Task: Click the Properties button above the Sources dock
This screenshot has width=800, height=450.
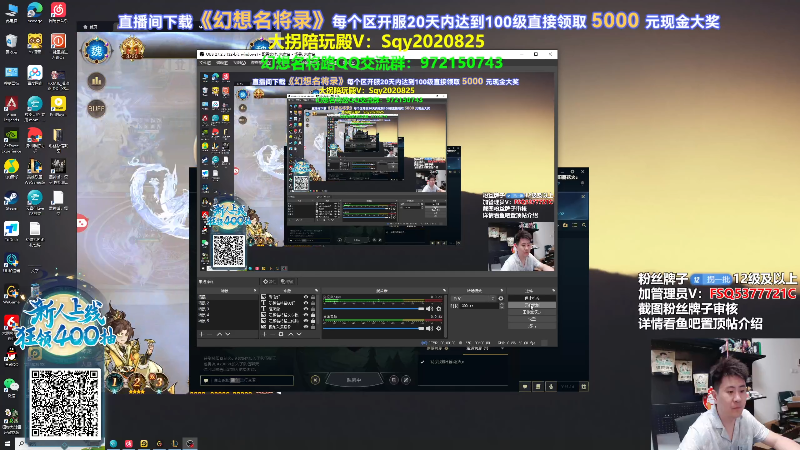Action: point(269,282)
